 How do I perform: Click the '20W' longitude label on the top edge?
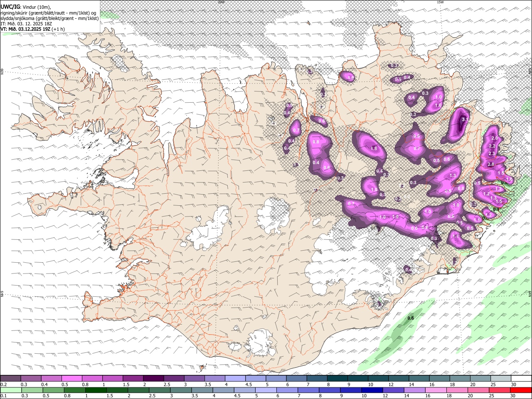click(221, 2)
